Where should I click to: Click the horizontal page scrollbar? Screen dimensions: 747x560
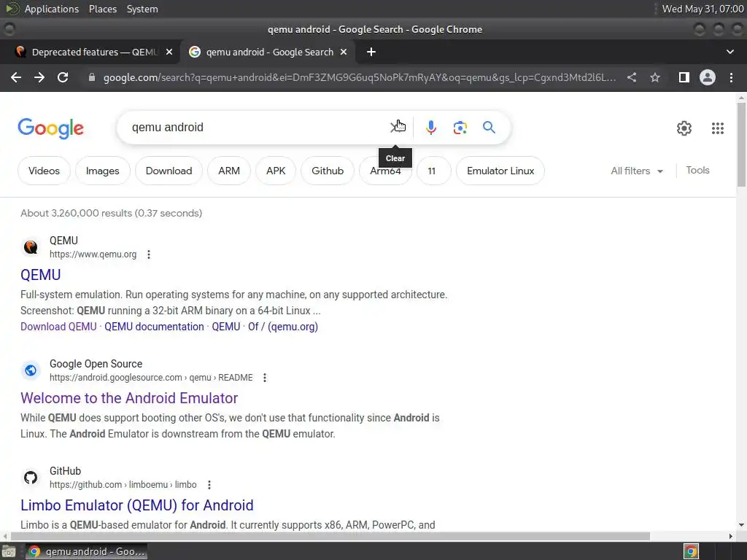click(x=330, y=536)
